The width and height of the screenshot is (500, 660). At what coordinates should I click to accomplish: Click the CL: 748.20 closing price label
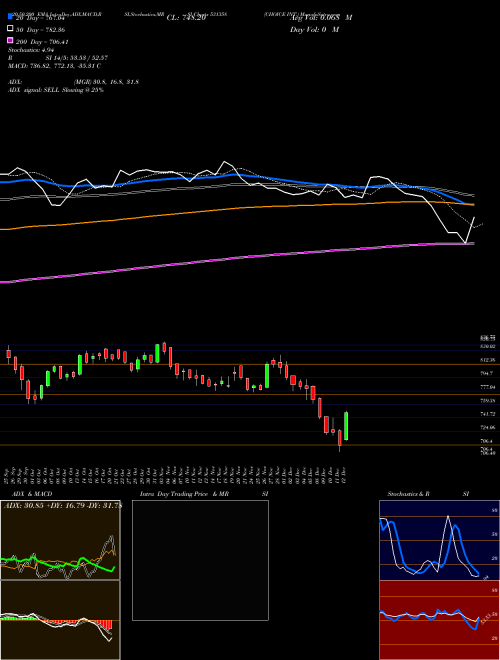tap(186, 18)
